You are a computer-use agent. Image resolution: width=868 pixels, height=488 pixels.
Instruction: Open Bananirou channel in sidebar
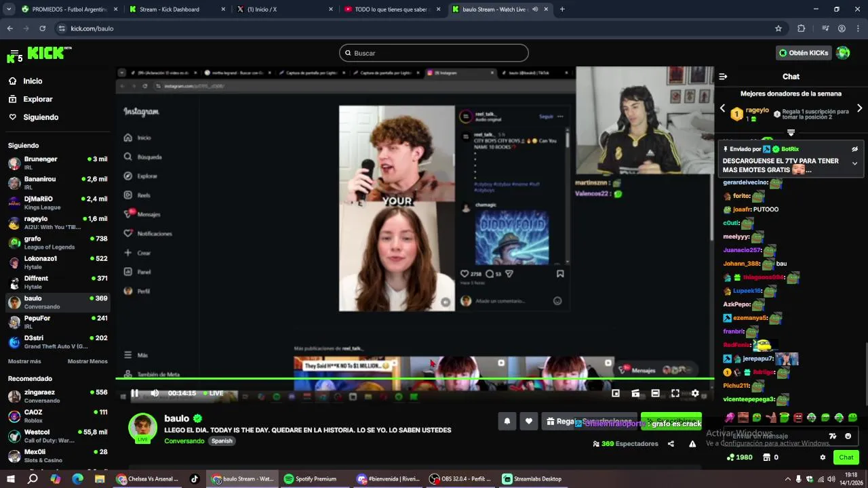click(58, 183)
